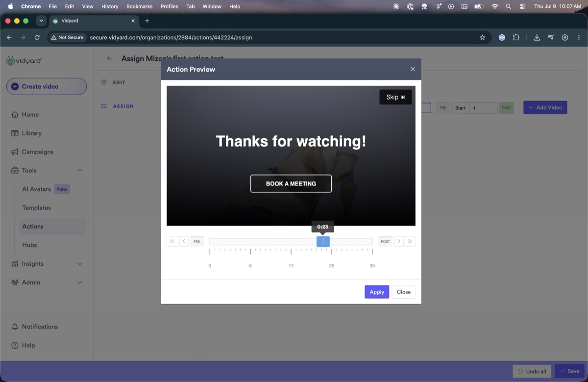Apply the action preview changes
Screen dimensions: 588x382
point(377,292)
